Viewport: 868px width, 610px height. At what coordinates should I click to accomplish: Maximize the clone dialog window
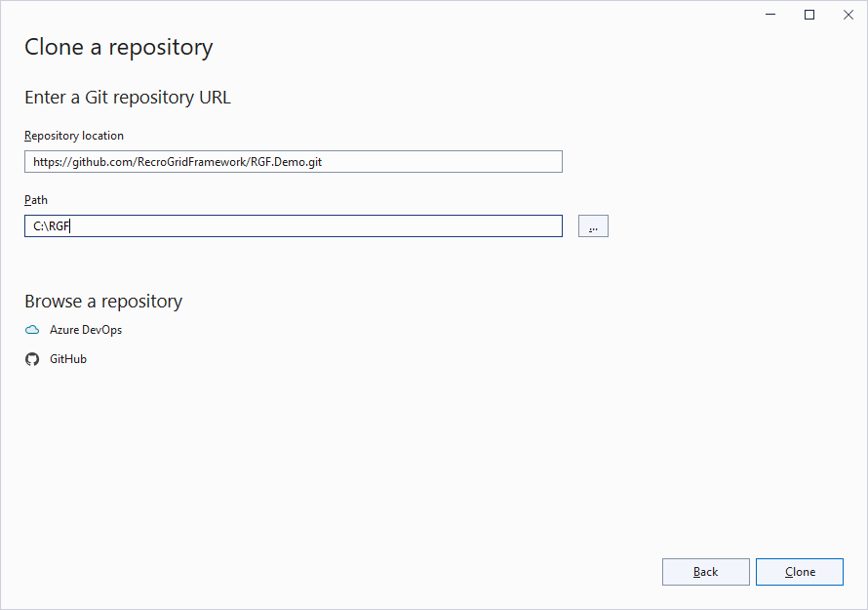(809, 15)
